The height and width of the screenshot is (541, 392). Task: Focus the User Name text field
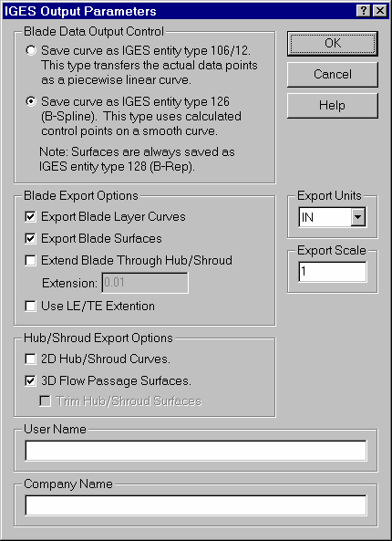pyautogui.click(x=196, y=451)
